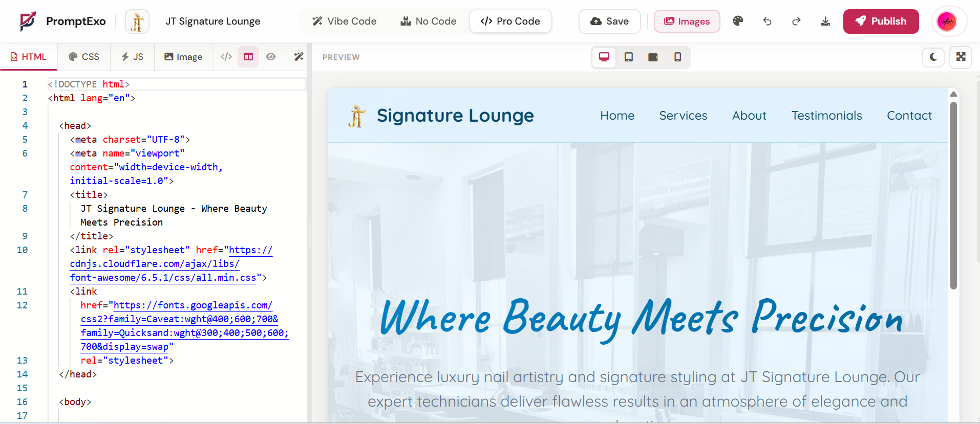Open the color palette theme icon
This screenshot has height=424, width=980.
click(738, 21)
